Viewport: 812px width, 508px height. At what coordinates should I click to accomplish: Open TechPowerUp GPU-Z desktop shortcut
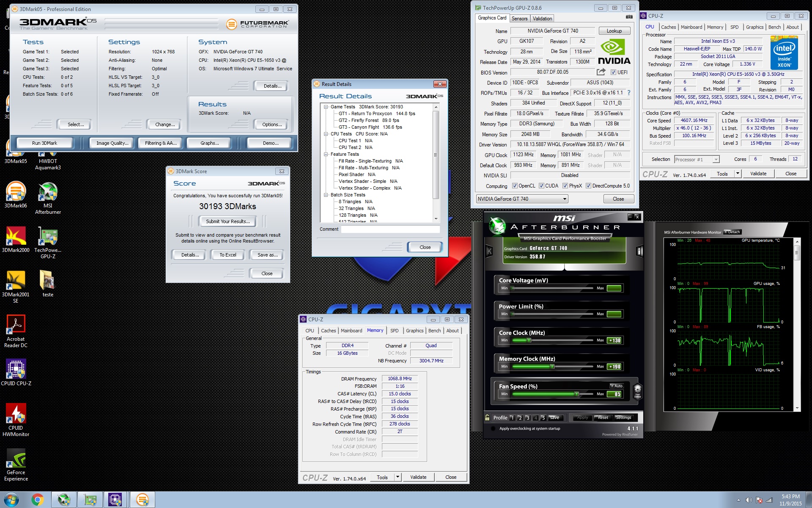48,242
